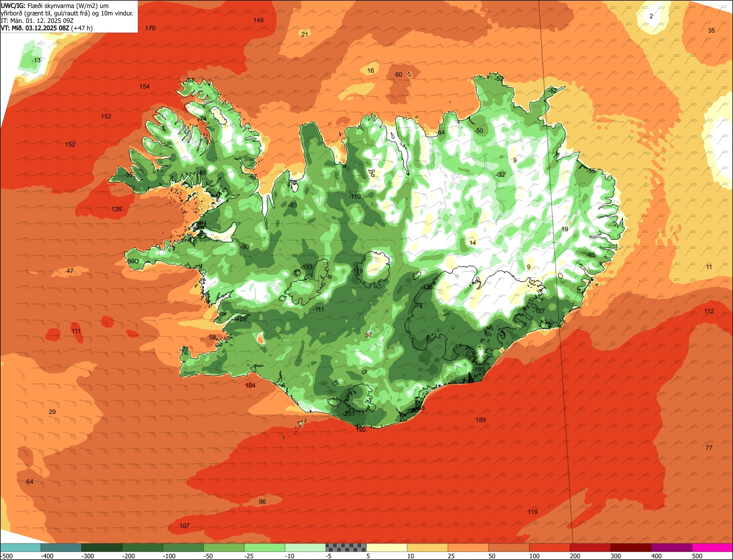Click the map value 154
This screenshot has height=560, width=733.
coord(144,86)
